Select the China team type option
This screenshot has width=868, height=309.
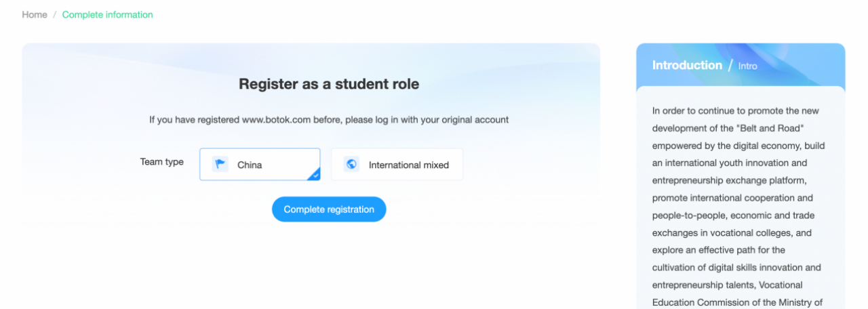(x=260, y=165)
